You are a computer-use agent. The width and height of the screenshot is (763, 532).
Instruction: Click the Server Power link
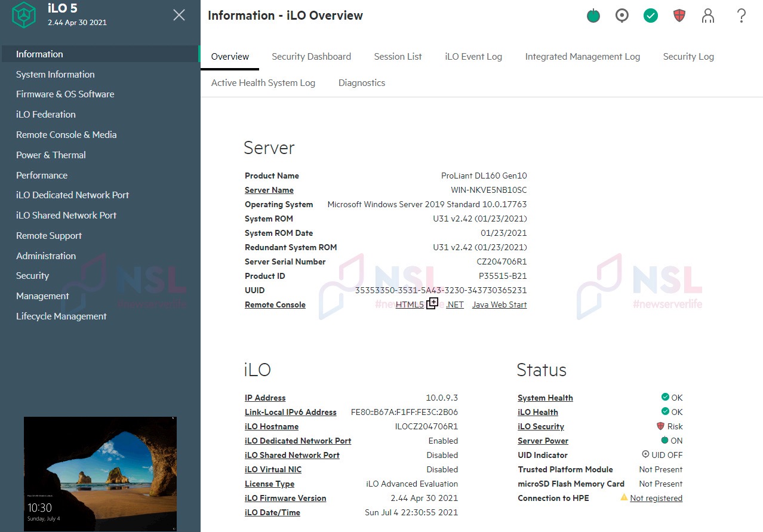[543, 441]
